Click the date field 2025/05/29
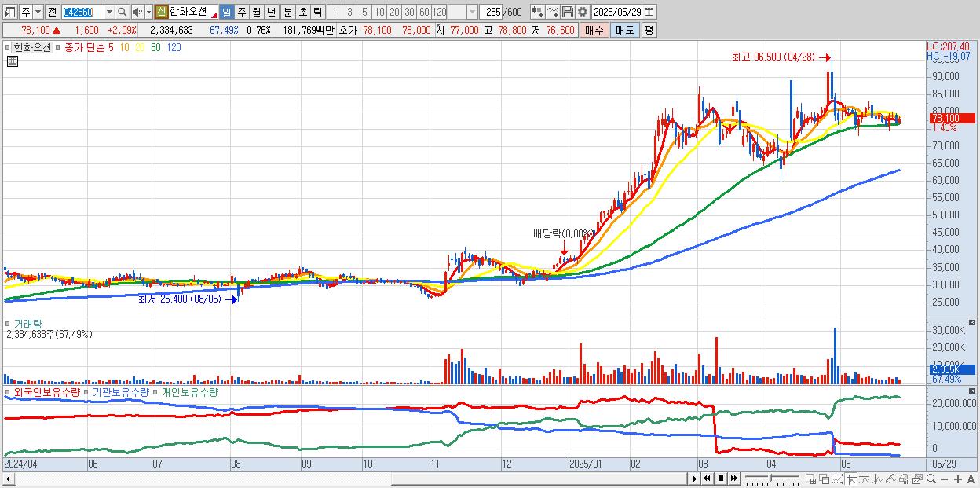This screenshot has height=488, width=980. (x=617, y=12)
